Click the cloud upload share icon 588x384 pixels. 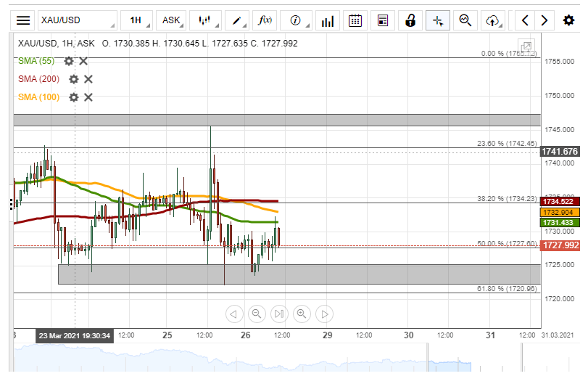493,20
